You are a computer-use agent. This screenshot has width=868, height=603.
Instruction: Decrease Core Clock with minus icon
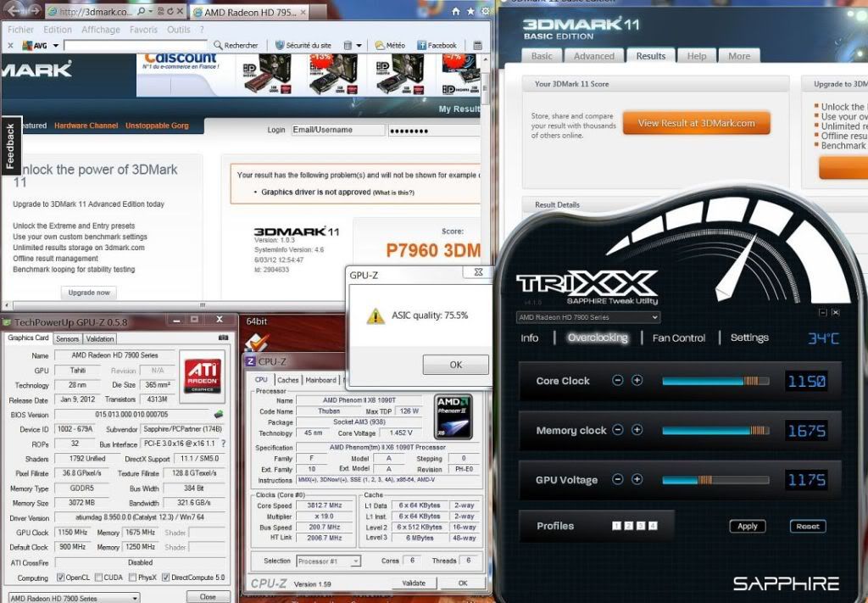tap(618, 381)
